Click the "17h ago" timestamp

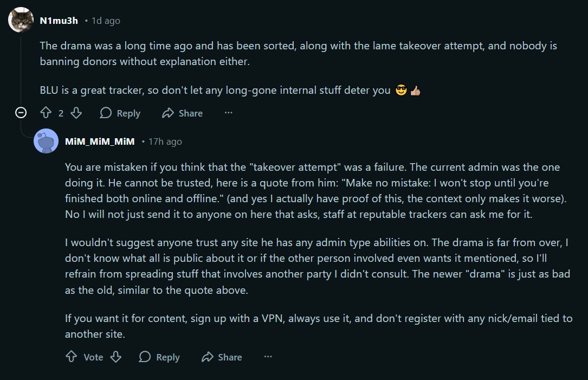pos(165,141)
